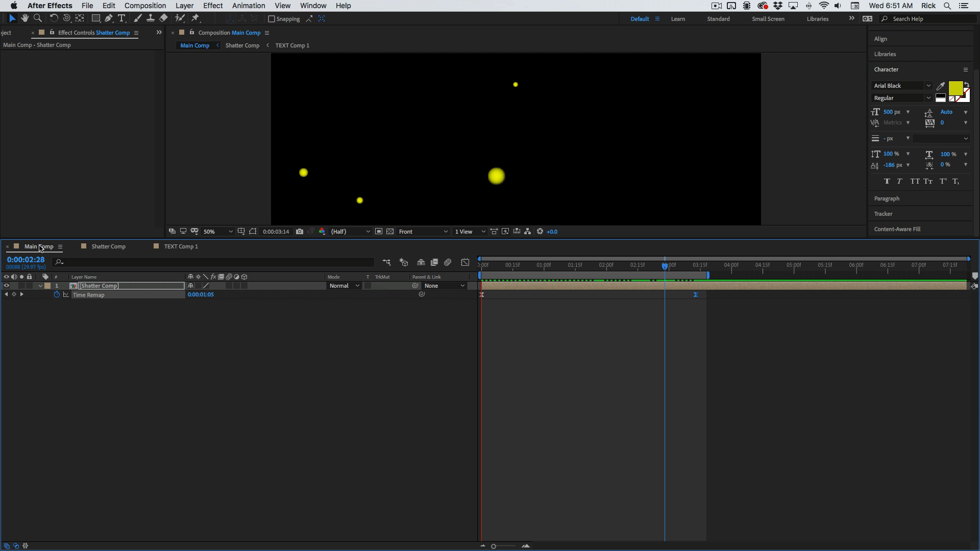
Task: Open the Composition menu
Action: 145,6
